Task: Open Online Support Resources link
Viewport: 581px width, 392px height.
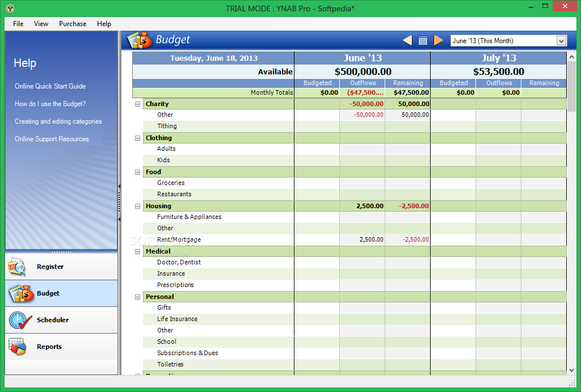Action: pos(52,140)
